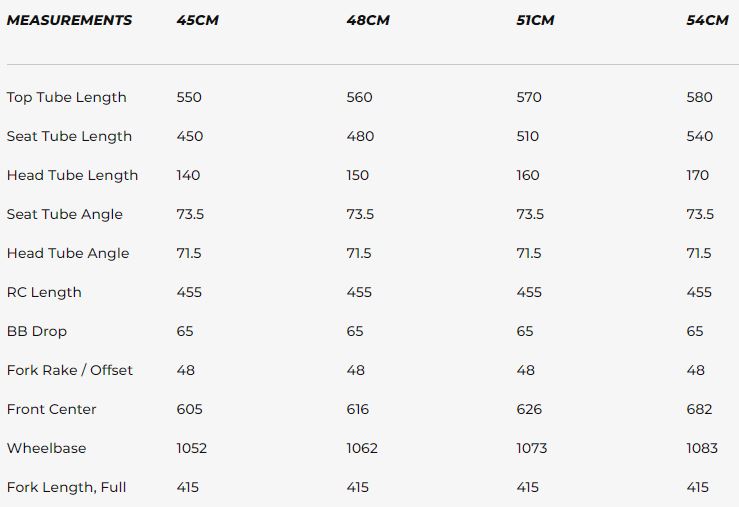Click the 54CM size column header
Screen dimensions: 739x507
tap(707, 20)
